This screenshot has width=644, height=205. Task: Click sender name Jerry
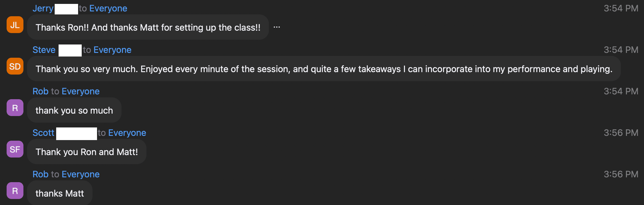(x=43, y=8)
